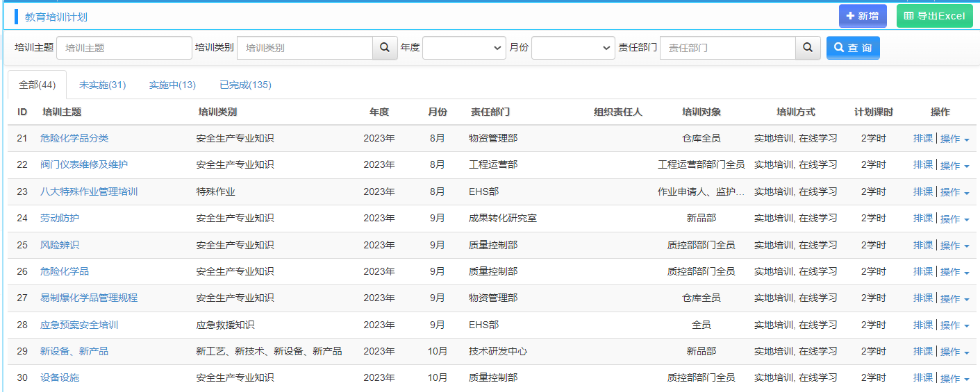
Task: Select 技术研发中心 department cell
Action: tap(498, 351)
